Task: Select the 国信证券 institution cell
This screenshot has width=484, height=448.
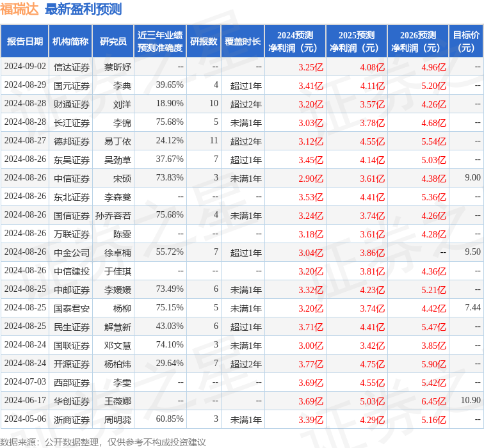Action: tap(72, 216)
